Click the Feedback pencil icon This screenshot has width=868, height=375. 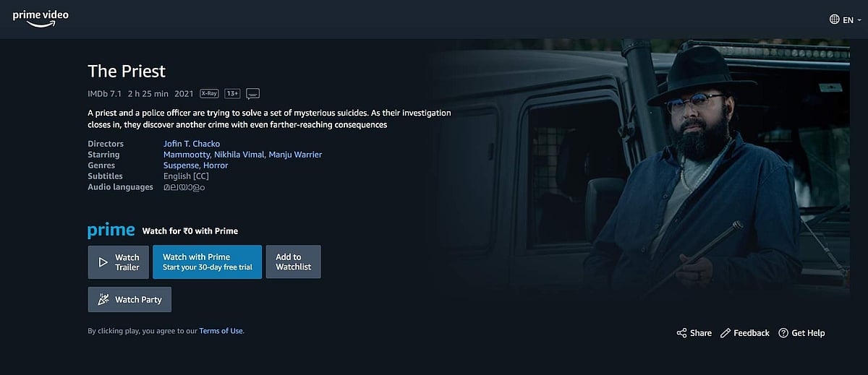click(x=726, y=333)
